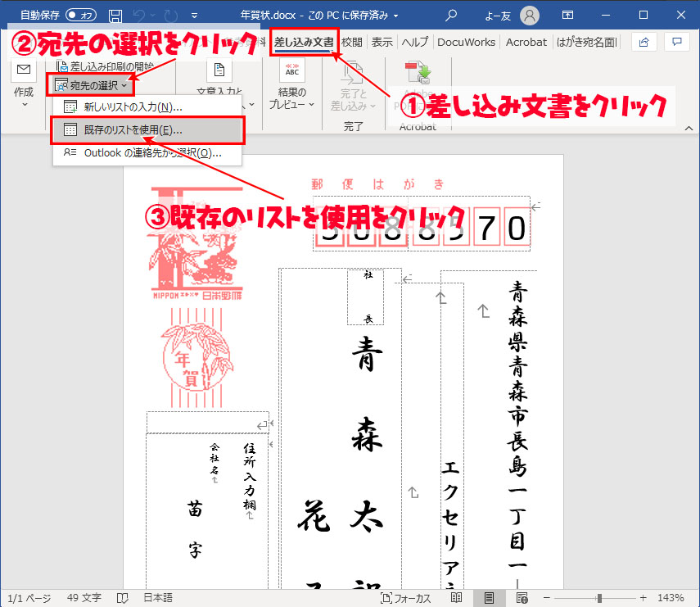
Task: Switch to フォーカス focus mode
Action: tap(405, 598)
